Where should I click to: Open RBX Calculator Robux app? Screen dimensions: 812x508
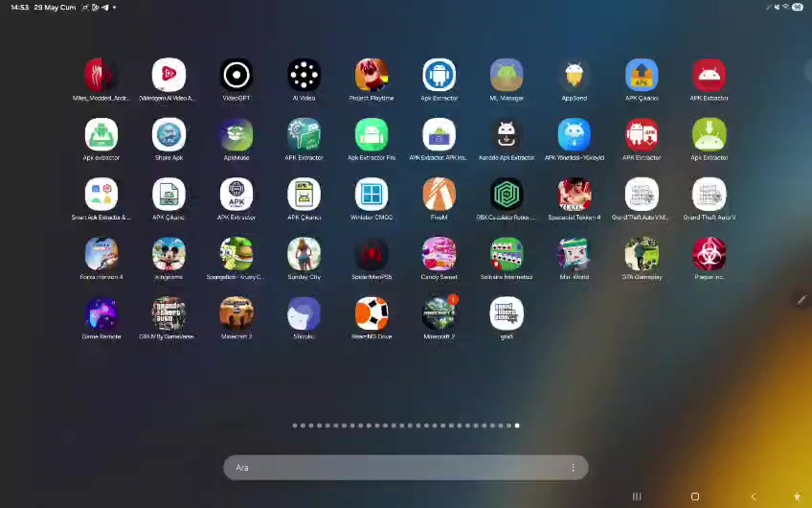pyautogui.click(x=507, y=195)
